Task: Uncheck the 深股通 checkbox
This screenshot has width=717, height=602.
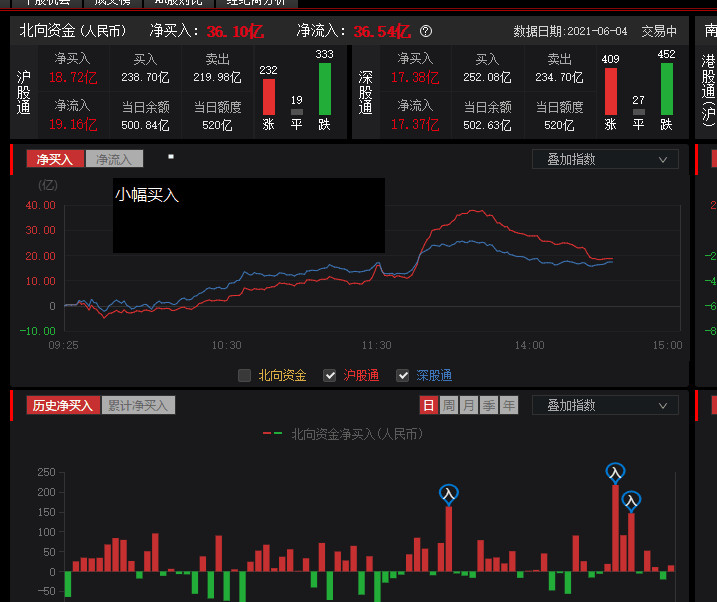Action: (403, 376)
